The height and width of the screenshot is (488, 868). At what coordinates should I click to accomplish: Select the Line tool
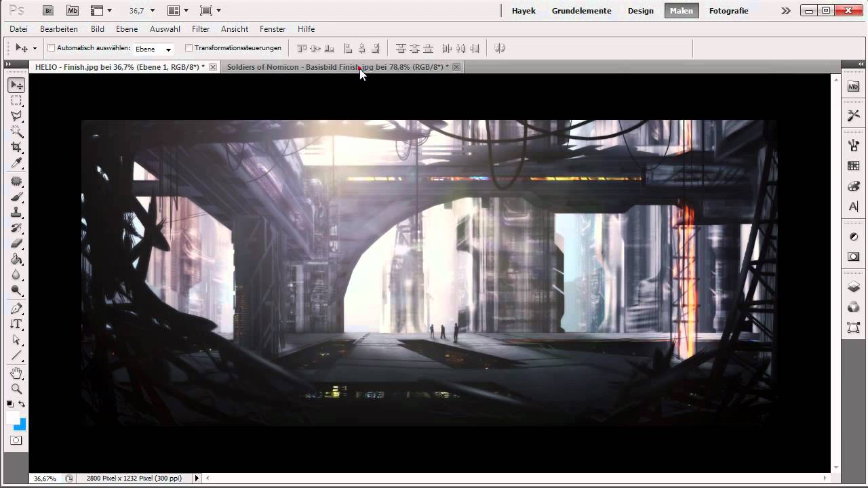click(16, 356)
